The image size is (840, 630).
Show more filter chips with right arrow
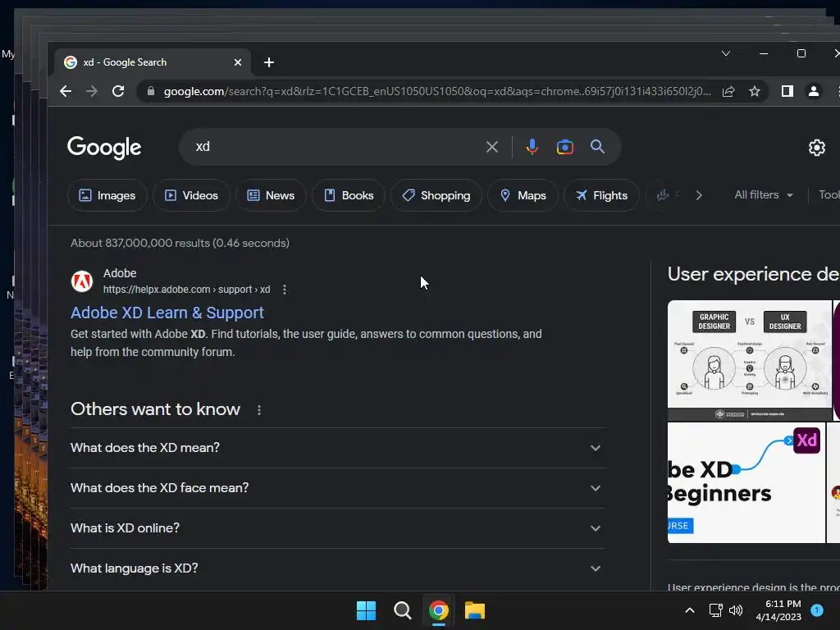[x=699, y=195]
